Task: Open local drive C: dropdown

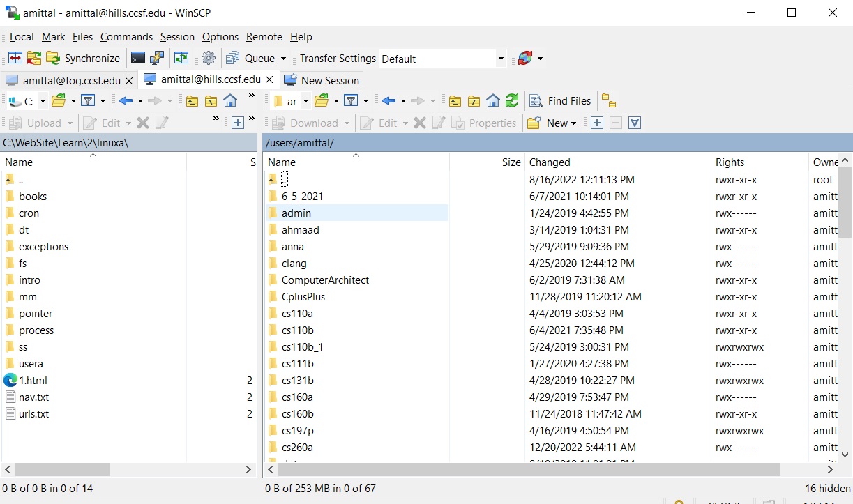Action: click(42, 101)
